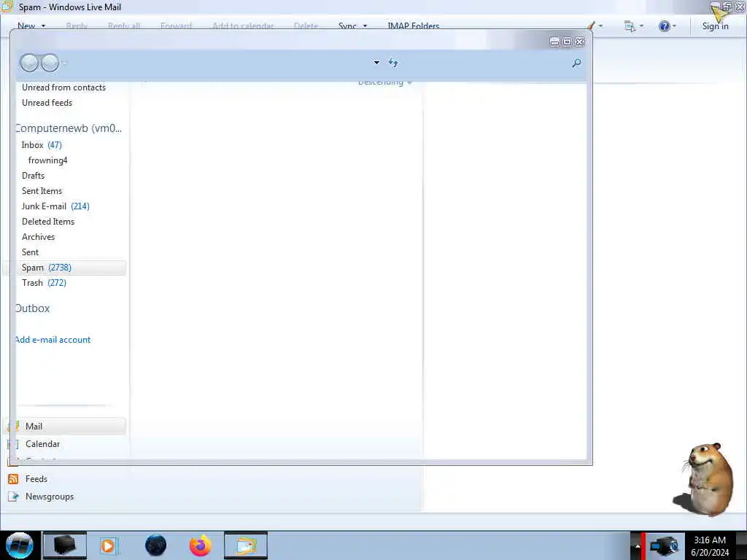Open the Archives folder
747x560 pixels.
coord(38,237)
